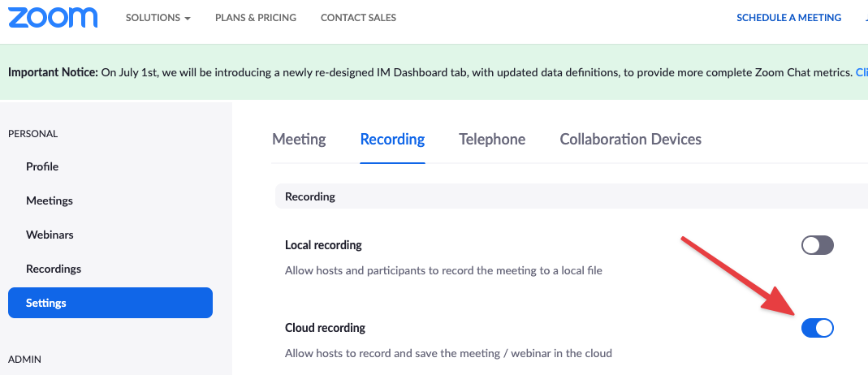Switch to the Telephone tab
The image size is (868, 375).
492,139
